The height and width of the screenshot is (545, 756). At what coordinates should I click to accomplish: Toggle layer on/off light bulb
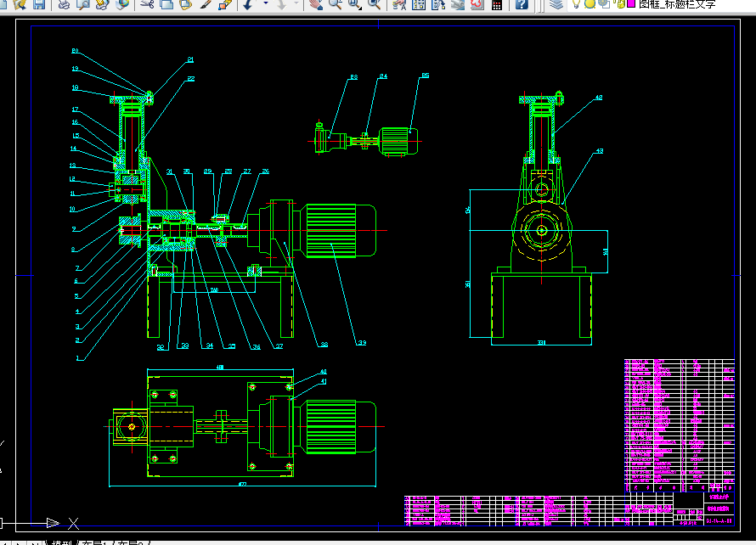tap(576, 4)
